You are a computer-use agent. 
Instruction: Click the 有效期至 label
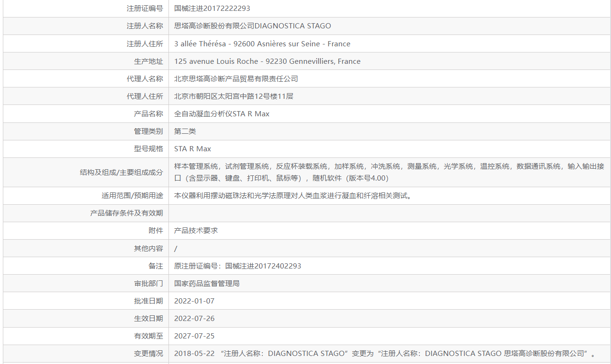(x=149, y=336)
